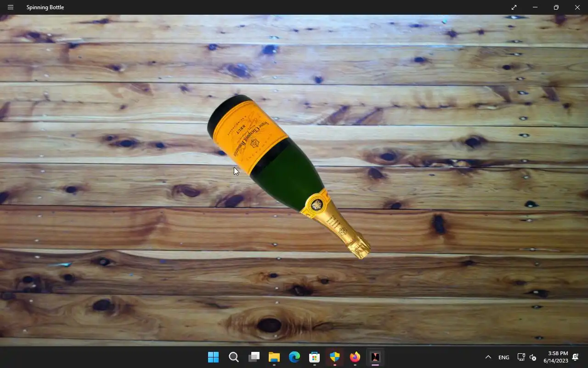This screenshot has height=368, width=588.
Task: Minimize the Spinning Bottle window
Action: click(x=535, y=7)
